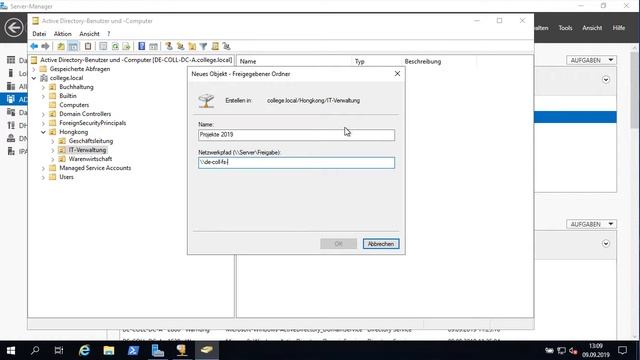Click into the Name input field
Screen dimensions: 640x360
(296, 135)
